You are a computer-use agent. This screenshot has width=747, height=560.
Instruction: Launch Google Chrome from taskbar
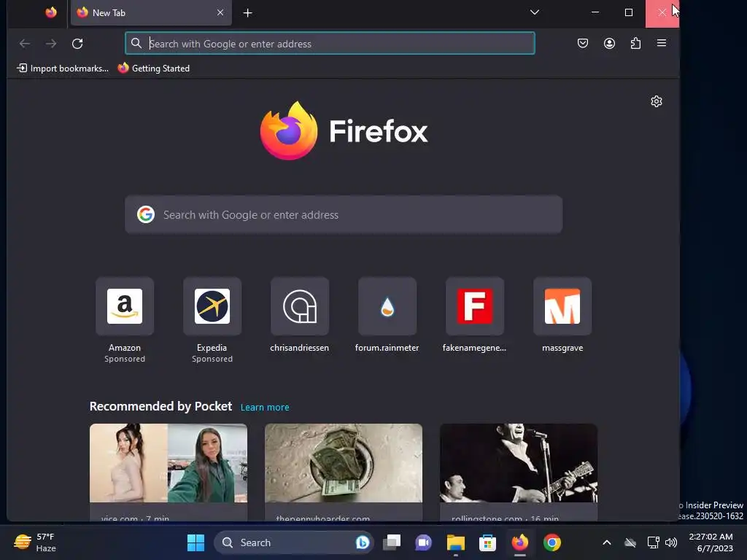coord(551,542)
